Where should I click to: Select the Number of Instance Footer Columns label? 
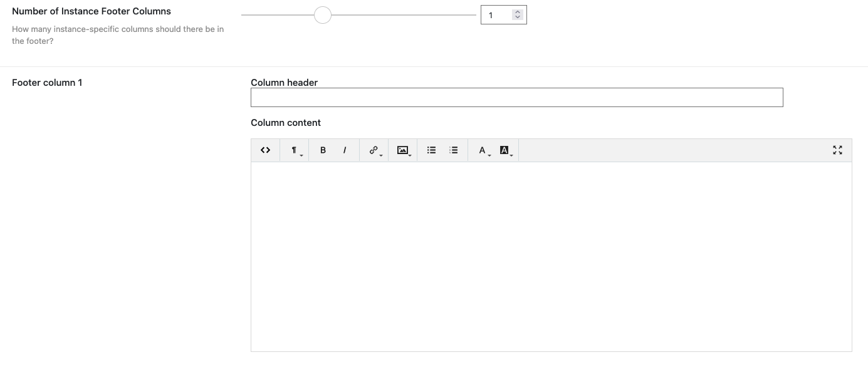pos(91,11)
